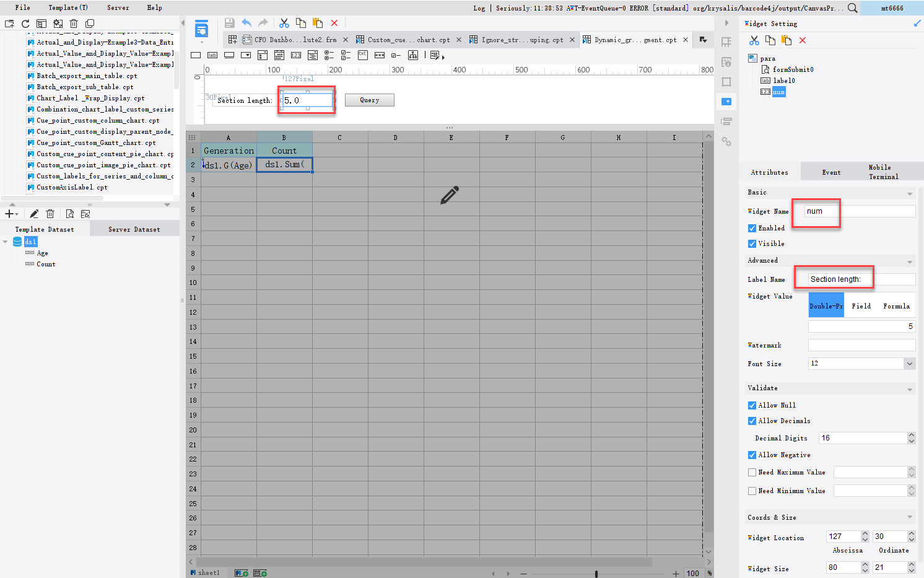This screenshot has width=924, height=578.
Task: Delete dataset using trash icon
Action: [x=50, y=213]
